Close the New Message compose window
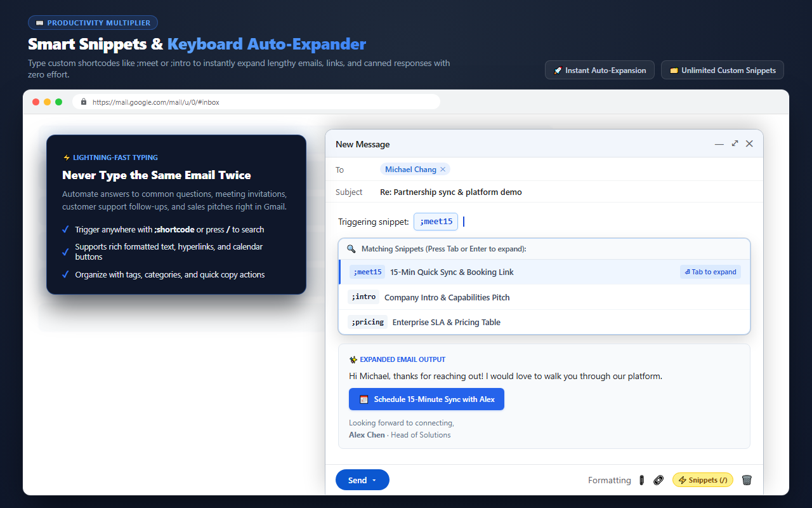812x508 pixels. pyautogui.click(x=749, y=144)
